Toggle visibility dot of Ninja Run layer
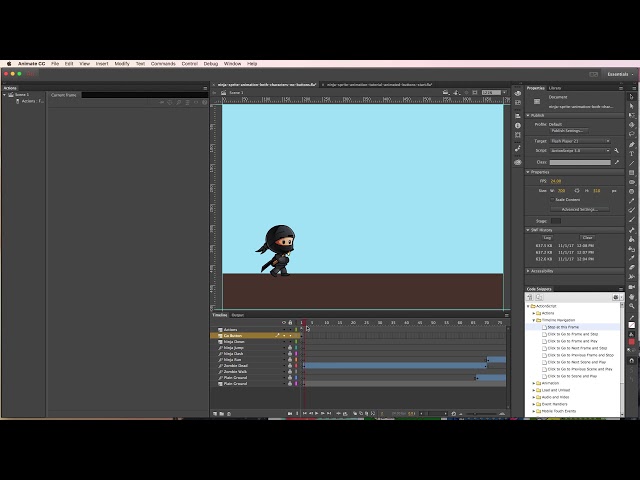640x480 pixels. point(284,360)
